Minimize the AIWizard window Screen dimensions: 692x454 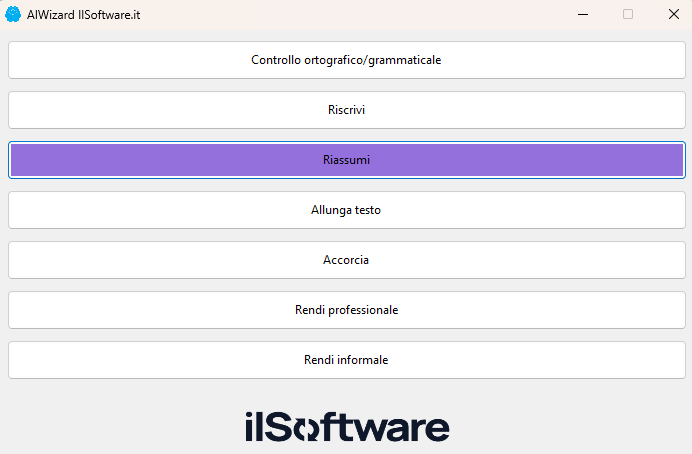[581, 14]
